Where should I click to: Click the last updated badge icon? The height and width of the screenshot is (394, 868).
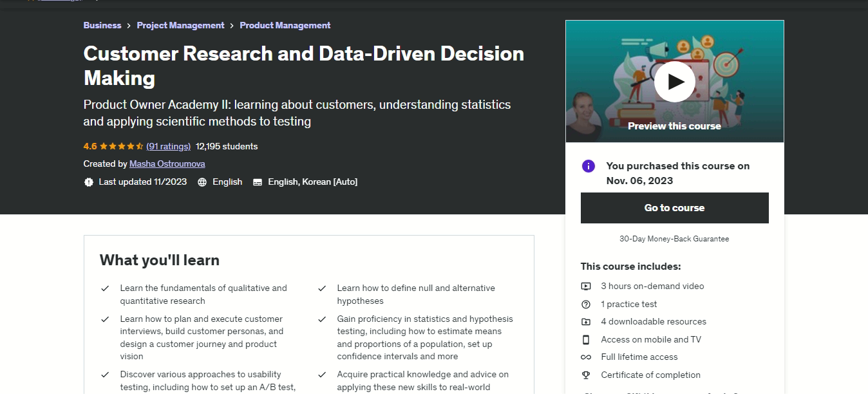pyautogui.click(x=89, y=182)
